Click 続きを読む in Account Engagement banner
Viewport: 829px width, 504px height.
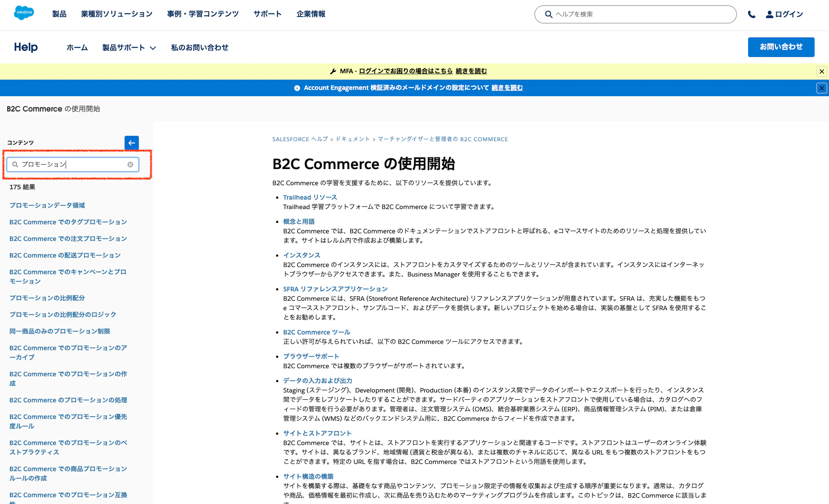pos(507,88)
